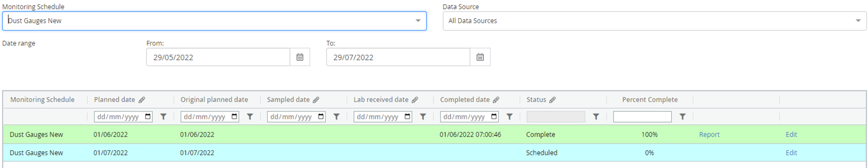Edit the Scheduled 01/07/2022 row
The image size is (868, 168).
click(791, 153)
